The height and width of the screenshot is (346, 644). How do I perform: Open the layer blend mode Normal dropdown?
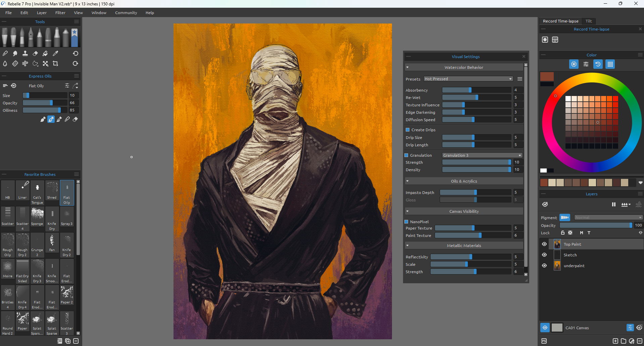pyautogui.click(x=608, y=217)
